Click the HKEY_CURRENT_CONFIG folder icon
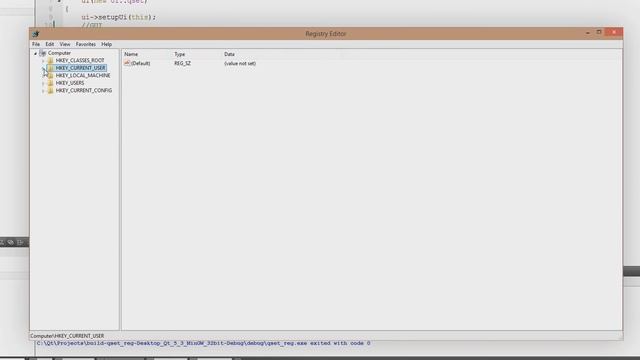 (x=51, y=90)
